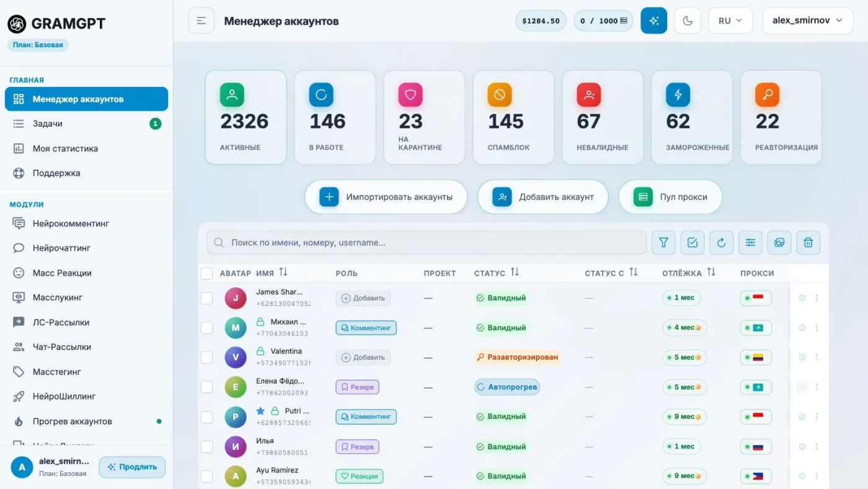Click the refresh icon in table toolbar
The image size is (868, 489).
tap(721, 243)
